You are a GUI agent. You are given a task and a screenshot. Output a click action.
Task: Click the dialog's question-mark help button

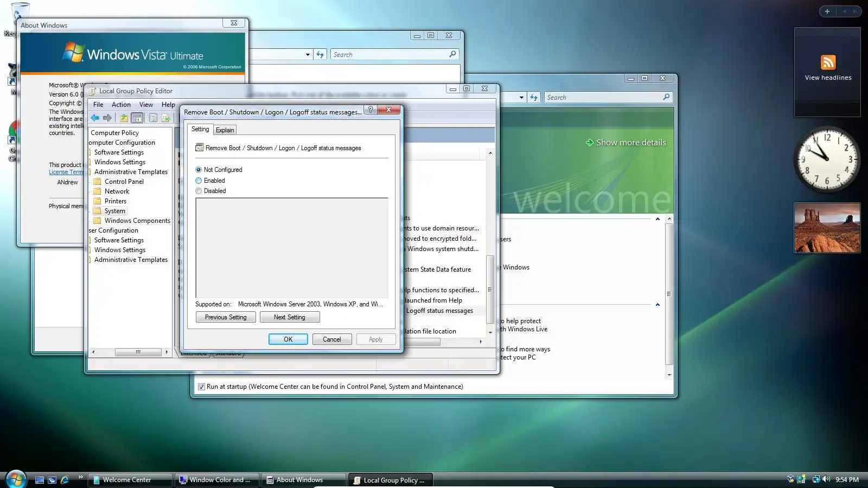[x=371, y=110]
